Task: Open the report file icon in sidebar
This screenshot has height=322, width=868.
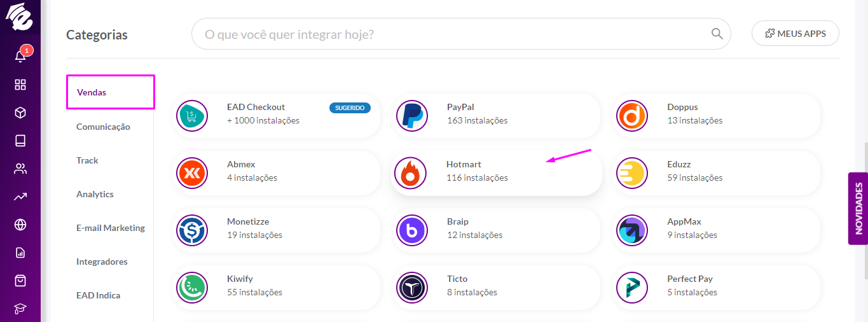Action: [20, 253]
